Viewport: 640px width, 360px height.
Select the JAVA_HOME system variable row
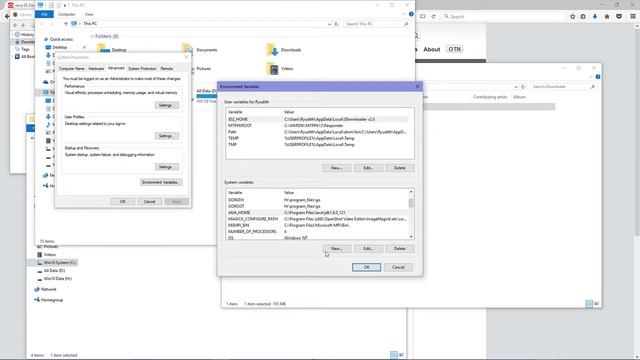[x=317, y=213]
